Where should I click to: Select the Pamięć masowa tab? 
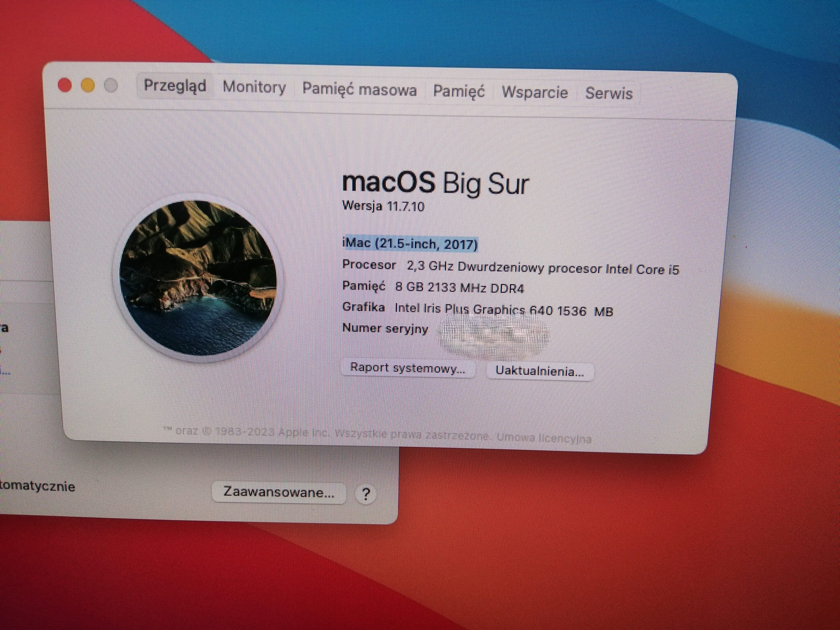coord(359,90)
